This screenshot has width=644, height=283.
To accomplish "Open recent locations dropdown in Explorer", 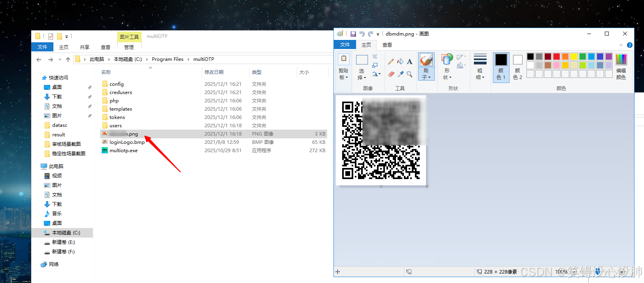I will coord(60,60).
